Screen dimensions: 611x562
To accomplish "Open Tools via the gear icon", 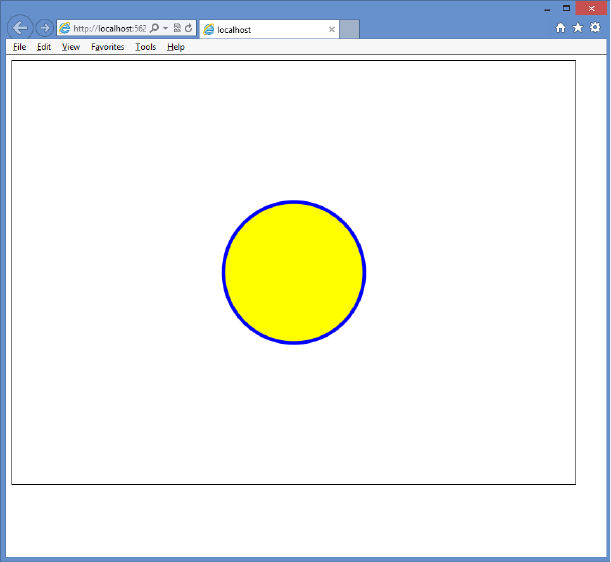I will point(595,27).
